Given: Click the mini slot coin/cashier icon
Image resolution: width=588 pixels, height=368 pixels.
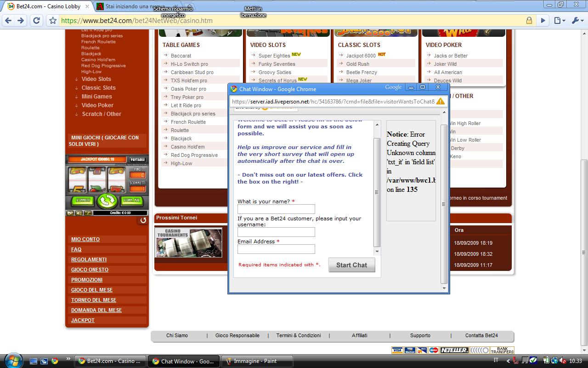Looking at the screenshot, I should point(70,213).
